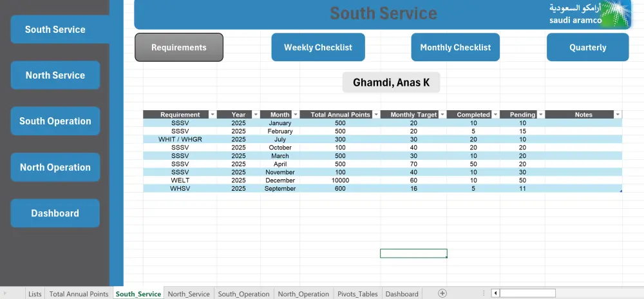Viewport: 644px width, 299px height.
Task: Select the July month cell
Action: tap(279, 139)
